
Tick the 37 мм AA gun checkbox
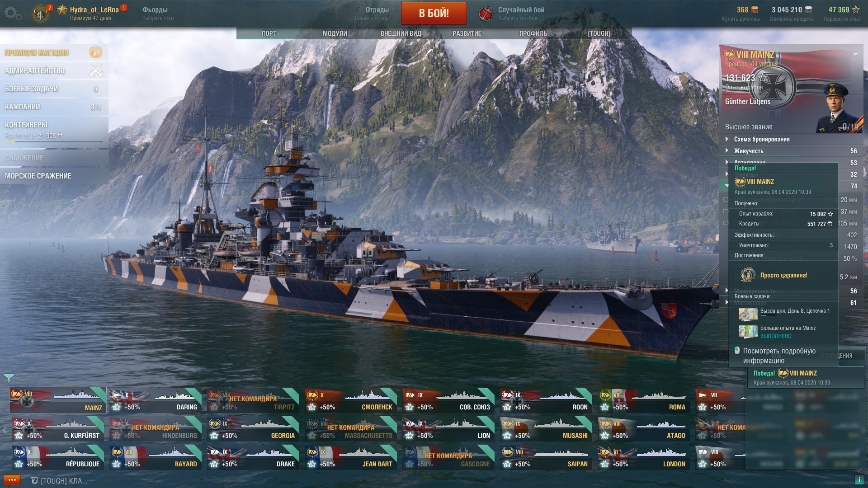pyautogui.click(x=726, y=211)
